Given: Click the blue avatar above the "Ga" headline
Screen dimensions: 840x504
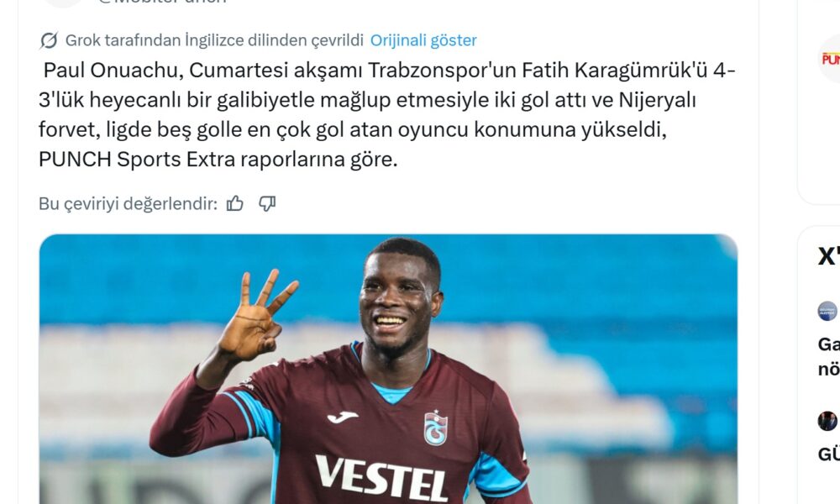Looking at the screenshot, I should click(x=827, y=311).
